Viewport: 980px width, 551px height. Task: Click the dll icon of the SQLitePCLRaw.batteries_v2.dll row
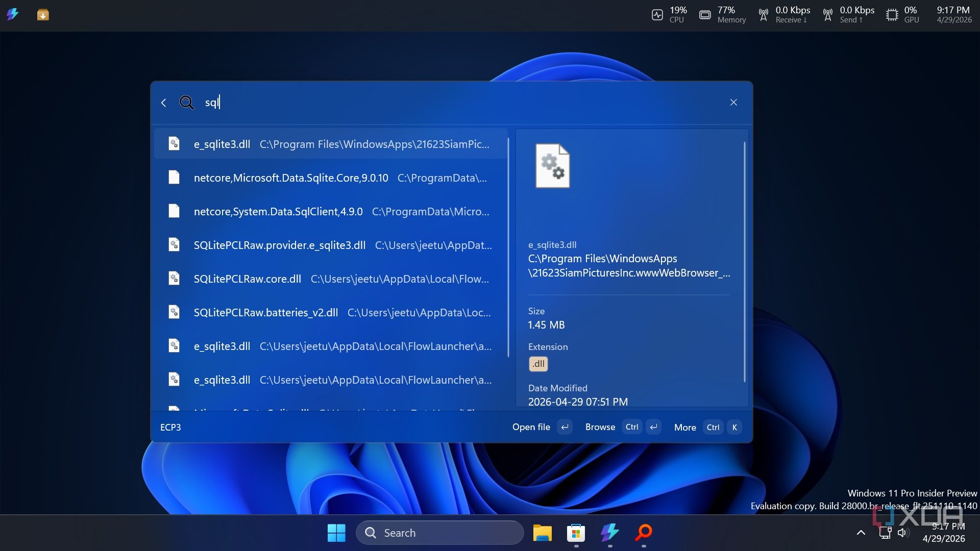(174, 312)
